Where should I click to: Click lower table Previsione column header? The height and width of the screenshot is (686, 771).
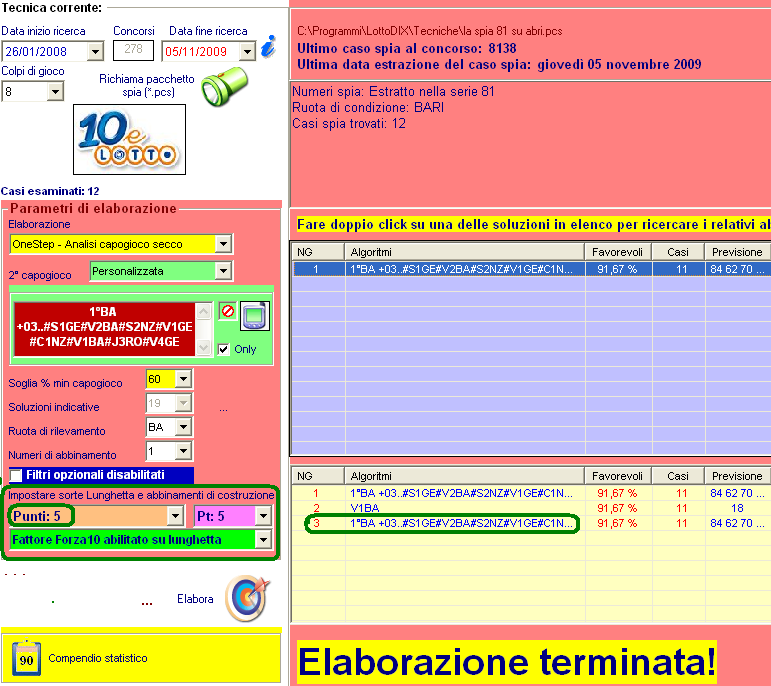(x=738, y=476)
